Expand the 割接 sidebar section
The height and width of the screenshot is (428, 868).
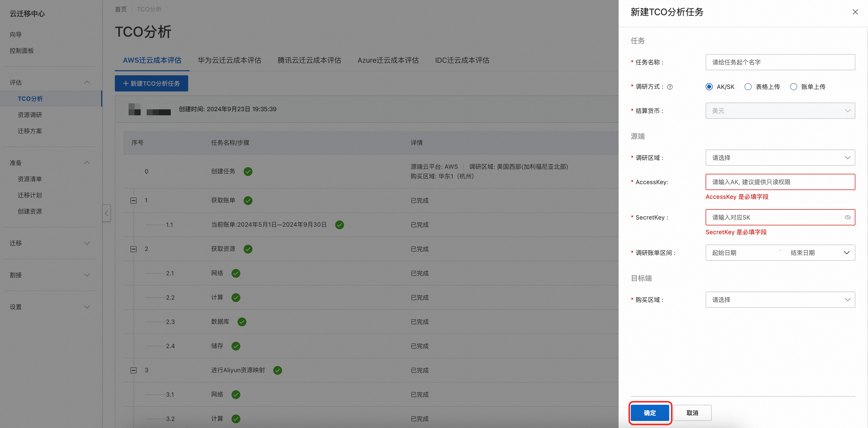point(86,275)
